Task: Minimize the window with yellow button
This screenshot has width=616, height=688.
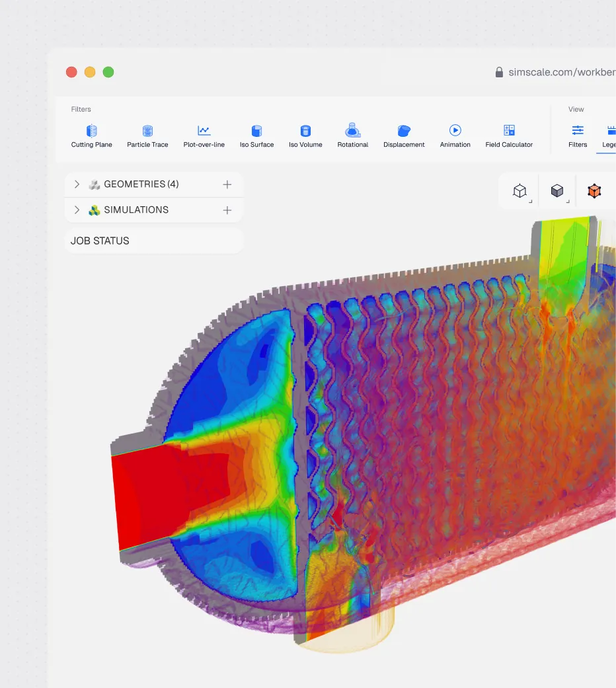Action: point(90,72)
